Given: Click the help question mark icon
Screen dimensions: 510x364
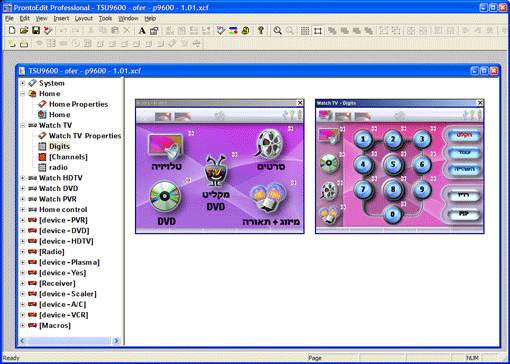Looking at the screenshot, I should [x=261, y=31].
